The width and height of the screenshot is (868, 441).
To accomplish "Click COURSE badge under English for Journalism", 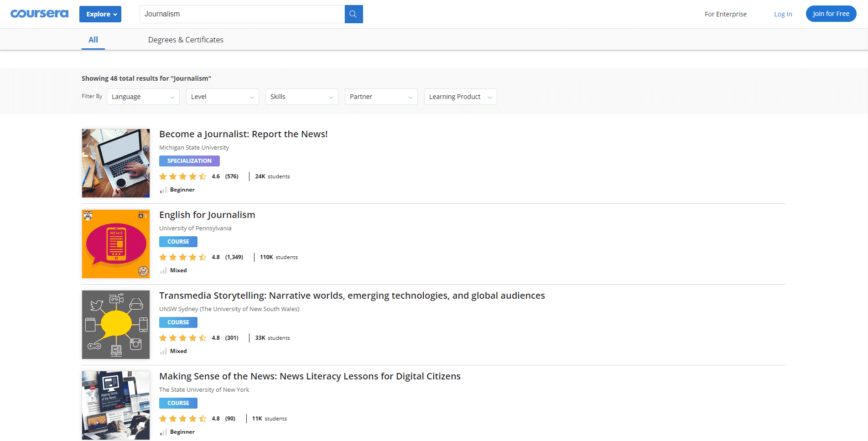I will coord(178,242).
